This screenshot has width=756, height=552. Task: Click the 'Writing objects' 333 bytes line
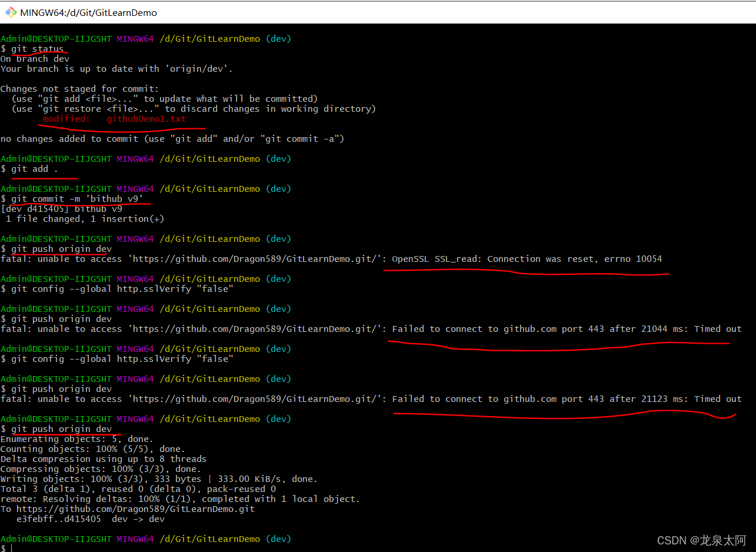[x=159, y=479]
